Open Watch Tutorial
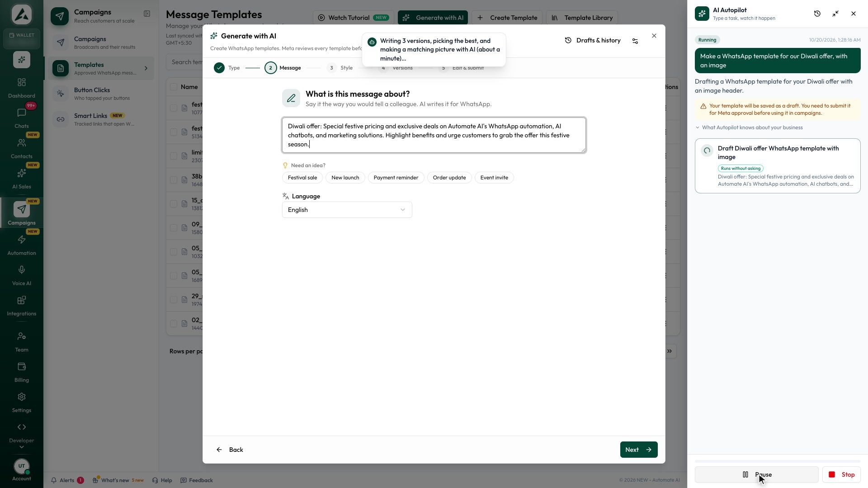This screenshot has height=488, width=868. click(x=353, y=18)
